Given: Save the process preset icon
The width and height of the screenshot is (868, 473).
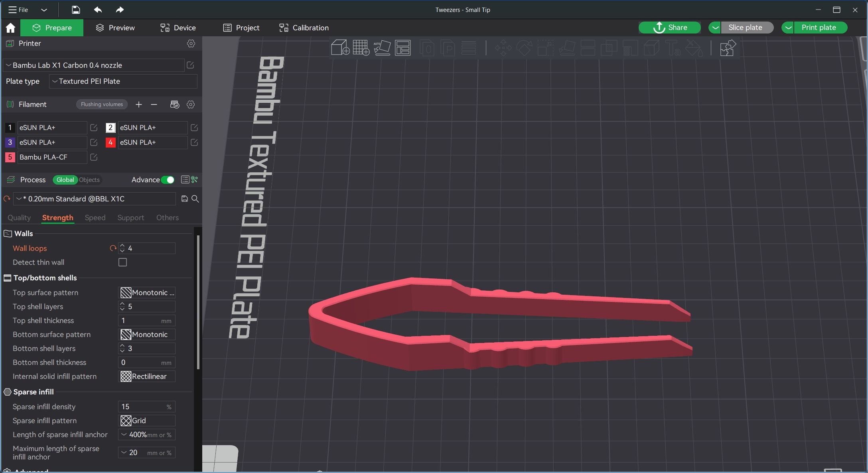Looking at the screenshot, I should point(184,199).
